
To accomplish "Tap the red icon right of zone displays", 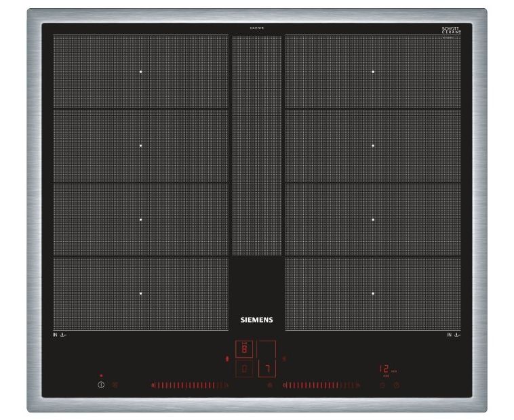I will [283, 358].
